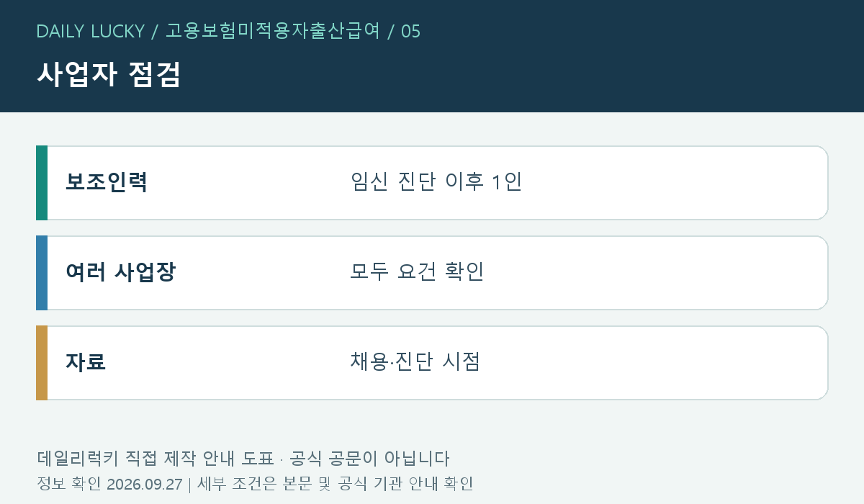Image resolution: width=864 pixels, height=504 pixels.
Task: Select the 여러 사업장 row label
Action: (x=120, y=272)
